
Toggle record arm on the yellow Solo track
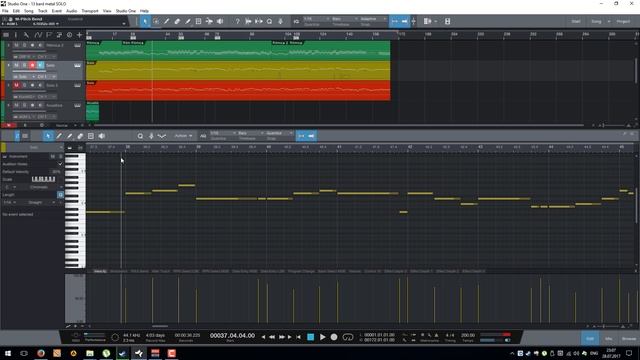coord(32,65)
